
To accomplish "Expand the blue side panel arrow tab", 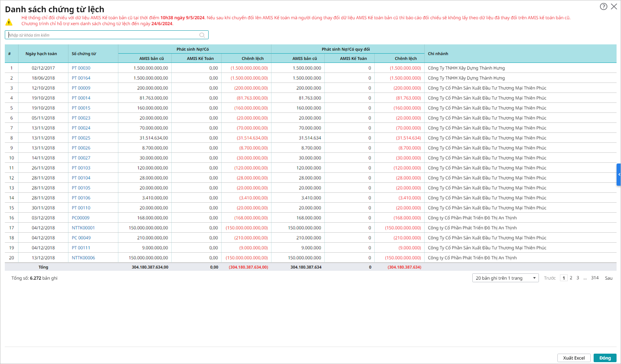I will coord(619,175).
